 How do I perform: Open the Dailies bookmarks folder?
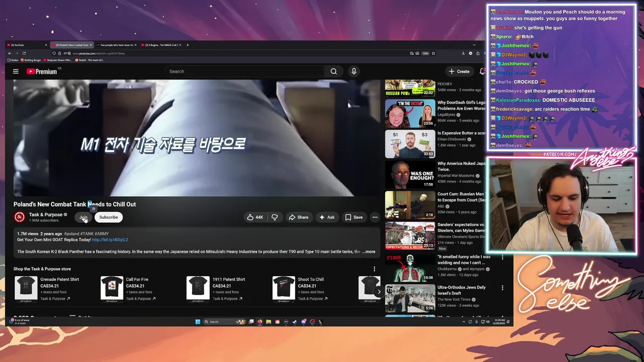[13, 60]
